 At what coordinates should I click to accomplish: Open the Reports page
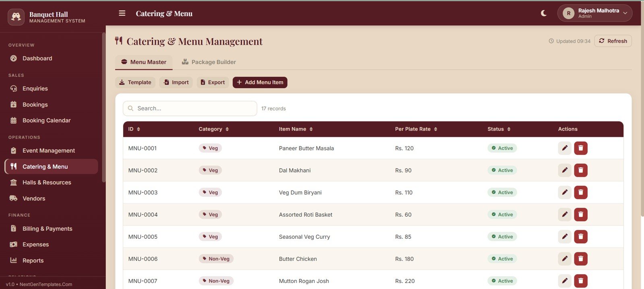(51, 260)
